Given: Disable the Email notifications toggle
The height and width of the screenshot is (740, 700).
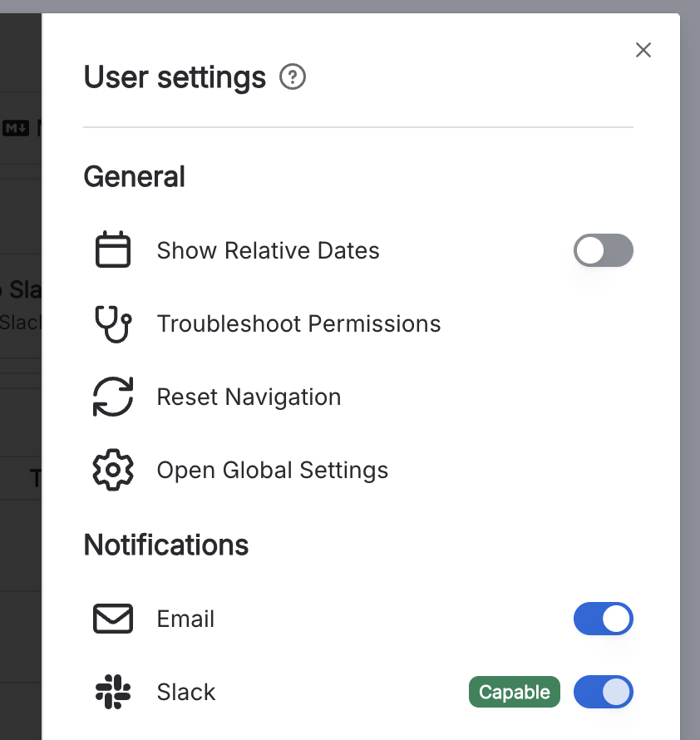Looking at the screenshot, I should [603, 619].
